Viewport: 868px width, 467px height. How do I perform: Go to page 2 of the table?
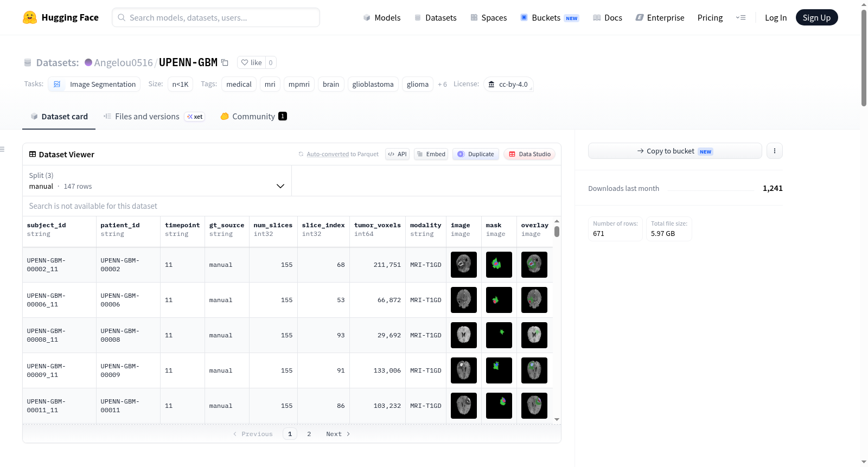tap(309, 434)
